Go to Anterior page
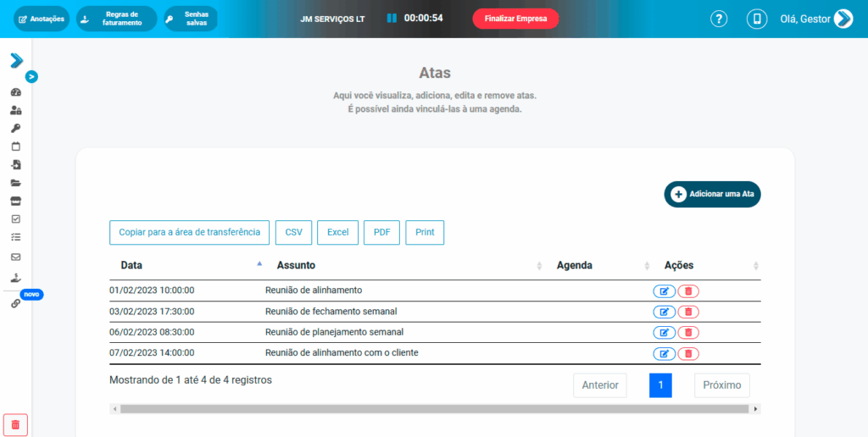 tap(600, 385)
